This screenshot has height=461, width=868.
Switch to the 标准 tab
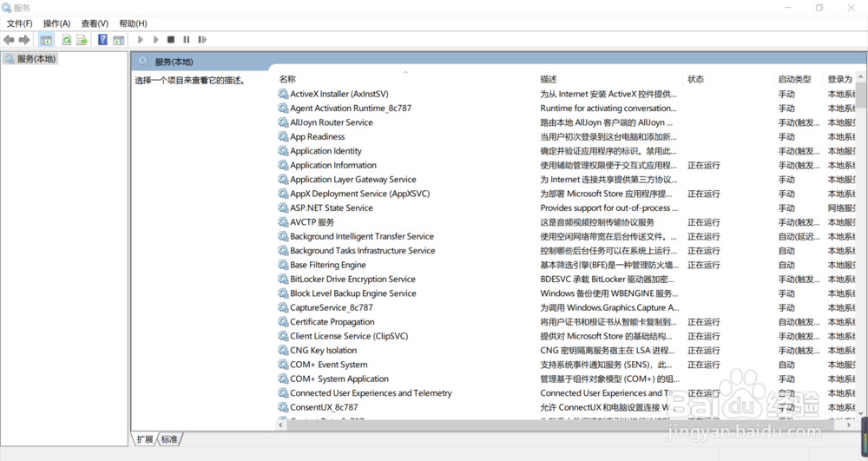coord(169,439)
